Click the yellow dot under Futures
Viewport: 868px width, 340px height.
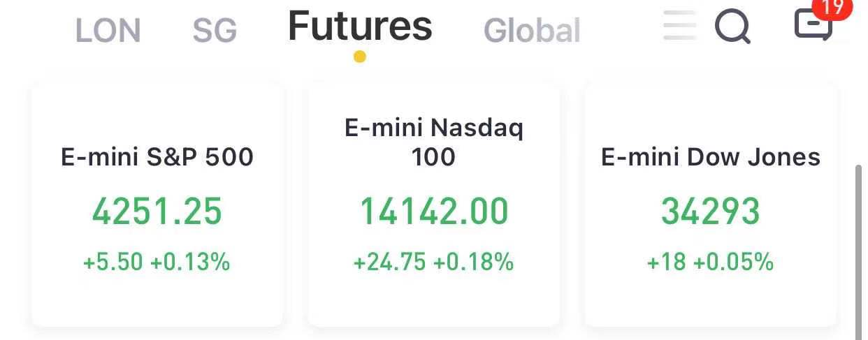coord(359,57)
